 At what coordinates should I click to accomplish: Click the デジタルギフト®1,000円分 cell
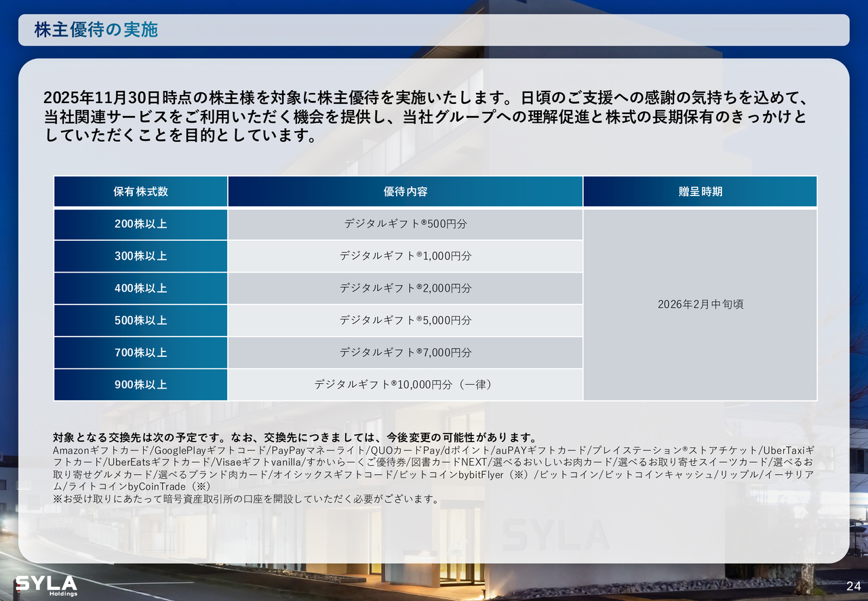pos(406,256)
